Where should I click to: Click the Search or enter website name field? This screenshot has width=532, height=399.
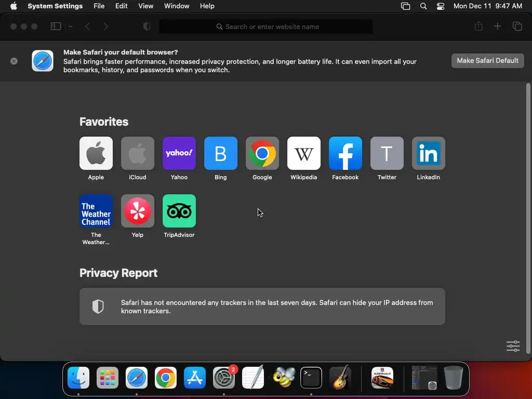(x=266, y=26)
